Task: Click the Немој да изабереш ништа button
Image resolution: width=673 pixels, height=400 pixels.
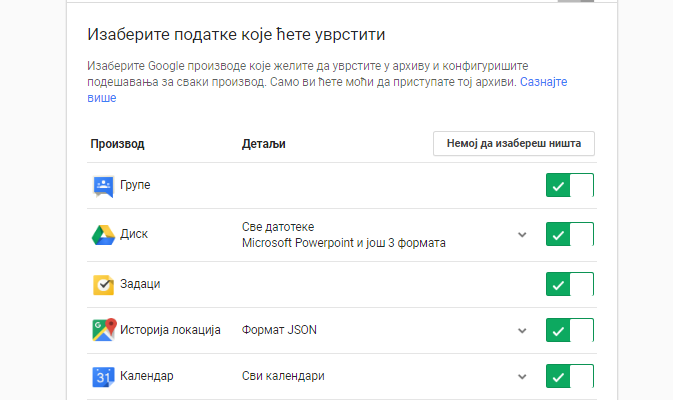Action: (514, 143)
